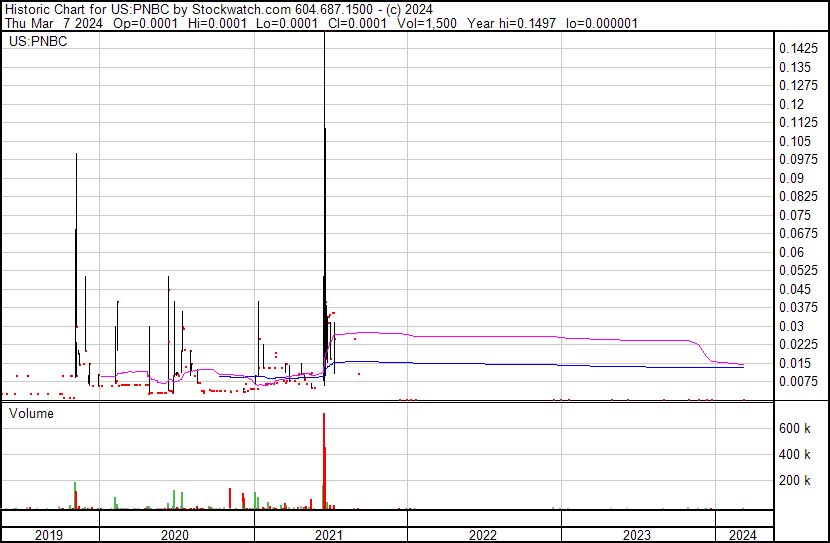The height and width of the screenshot is (543, 830).
Task: Select the 2023 year label on timeline
Action: tap(637, 535)
